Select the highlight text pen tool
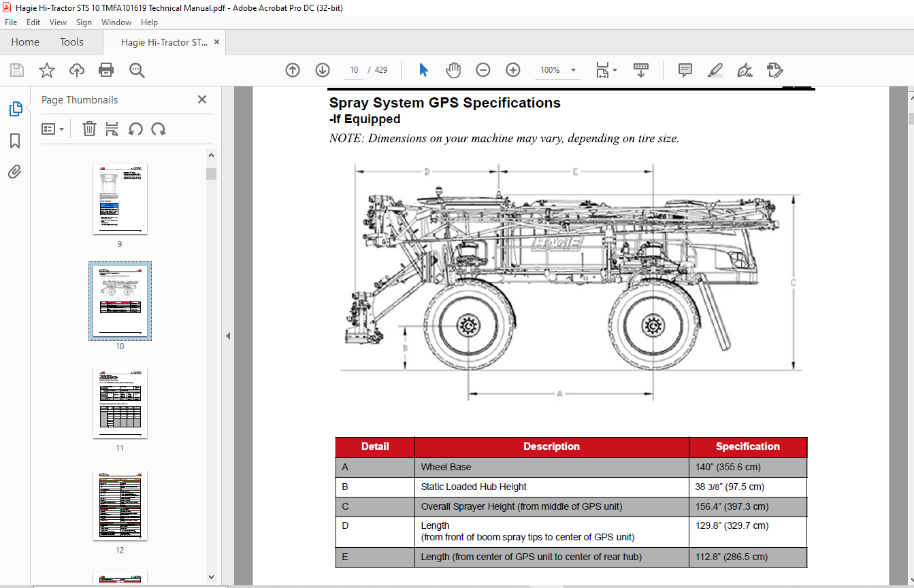 (715, 70)
